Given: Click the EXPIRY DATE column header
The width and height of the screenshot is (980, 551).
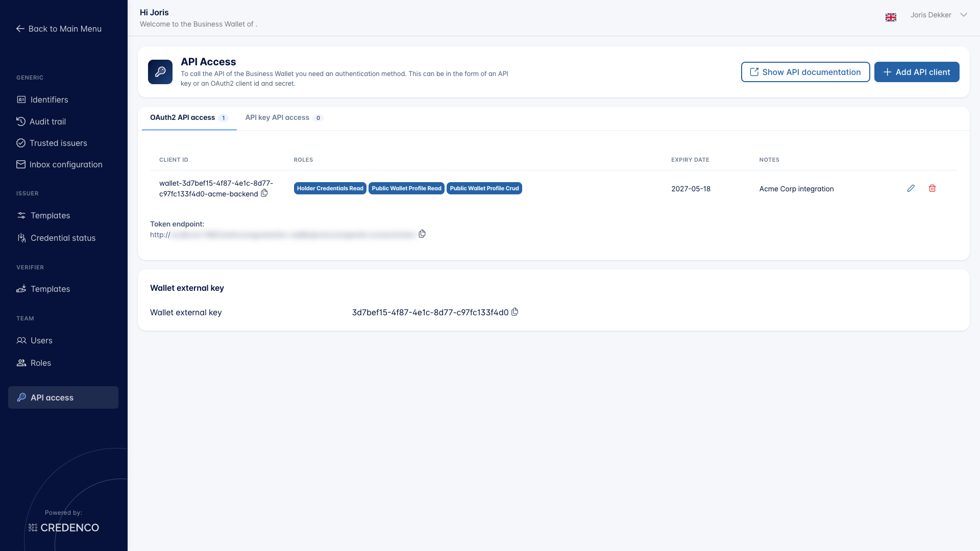Looking at the screenshot, I should pos(690,160).
